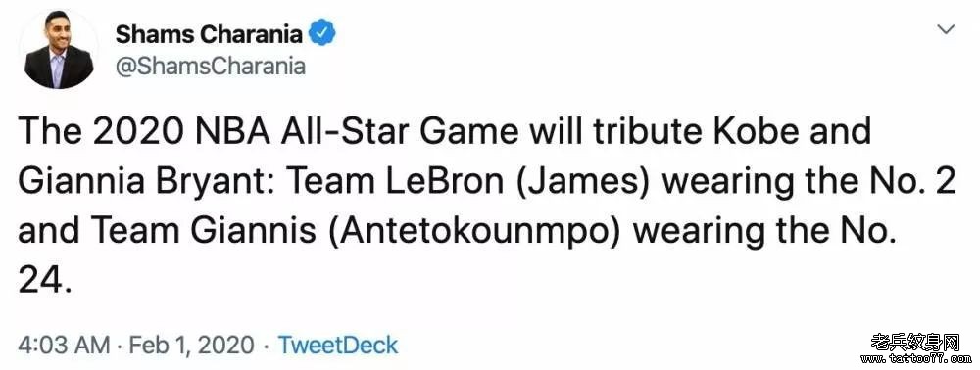
Task: Select the Feb 1, 2020 date
Action: (x=190, y=346)
